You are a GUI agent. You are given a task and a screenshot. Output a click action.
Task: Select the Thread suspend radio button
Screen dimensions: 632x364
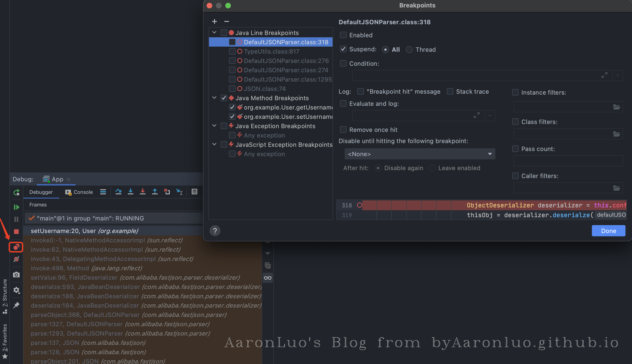409,49
